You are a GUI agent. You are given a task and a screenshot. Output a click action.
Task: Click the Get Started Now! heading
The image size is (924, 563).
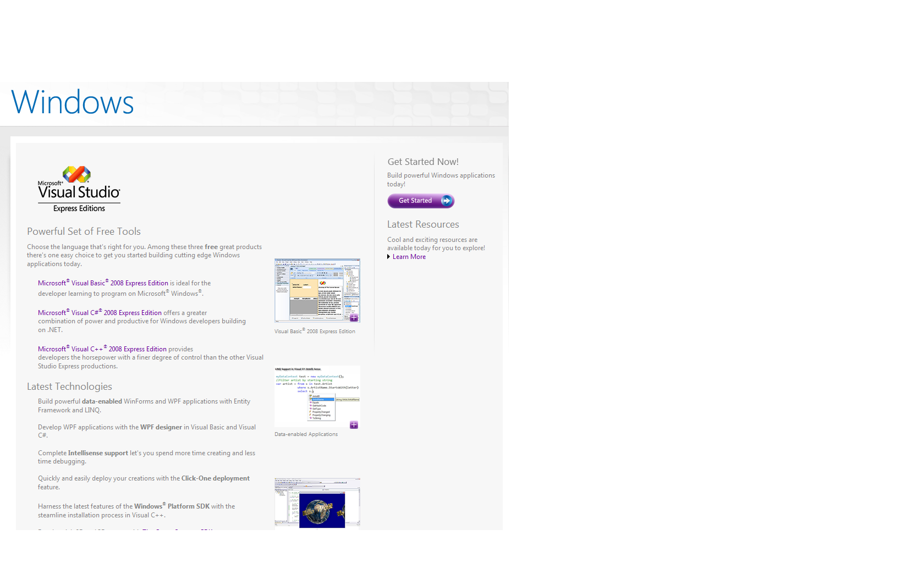click(422, 162)
